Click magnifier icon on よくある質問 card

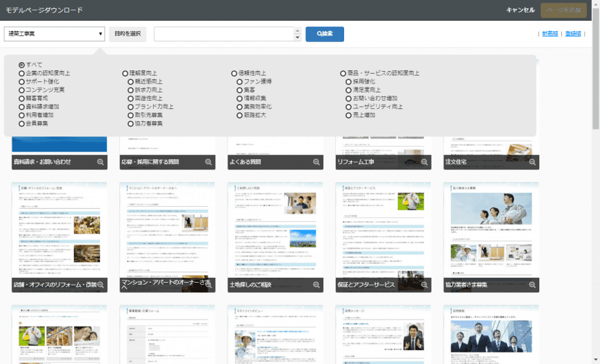(x=316, y=162)
